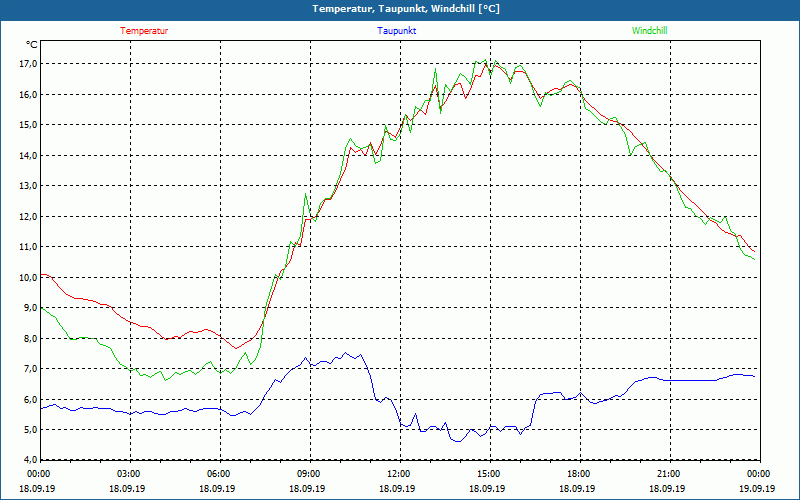800x500 pixels.
Task: Click the blue Taupunkt legend label
Action: pos(397,31)
